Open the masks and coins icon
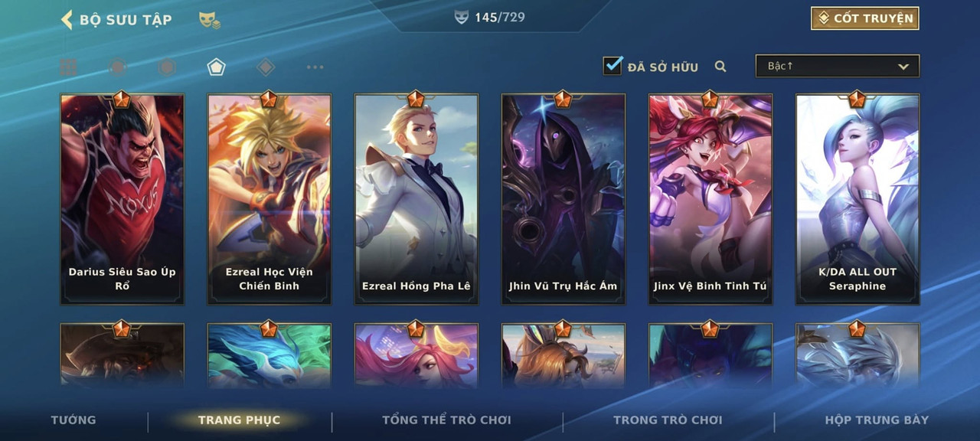This screenshot has width=980, height=441. click(209, 21)
